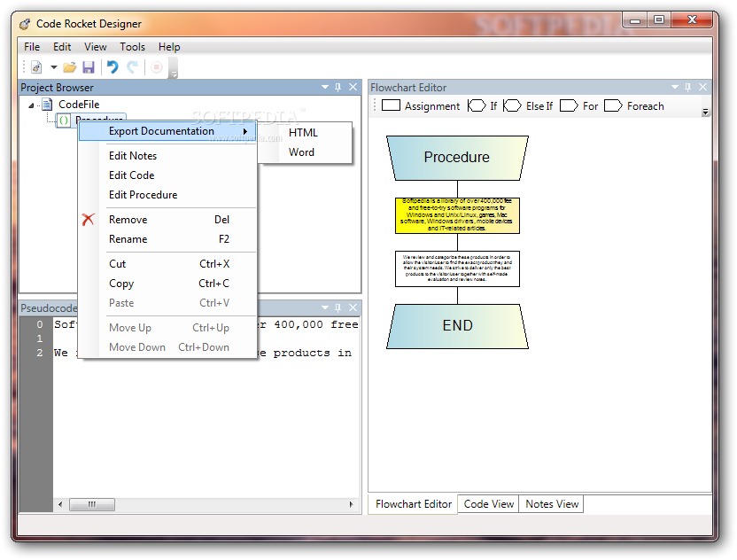737x560 pixels.
Task: Switch to the Code View tab
Action: point(488,504)
